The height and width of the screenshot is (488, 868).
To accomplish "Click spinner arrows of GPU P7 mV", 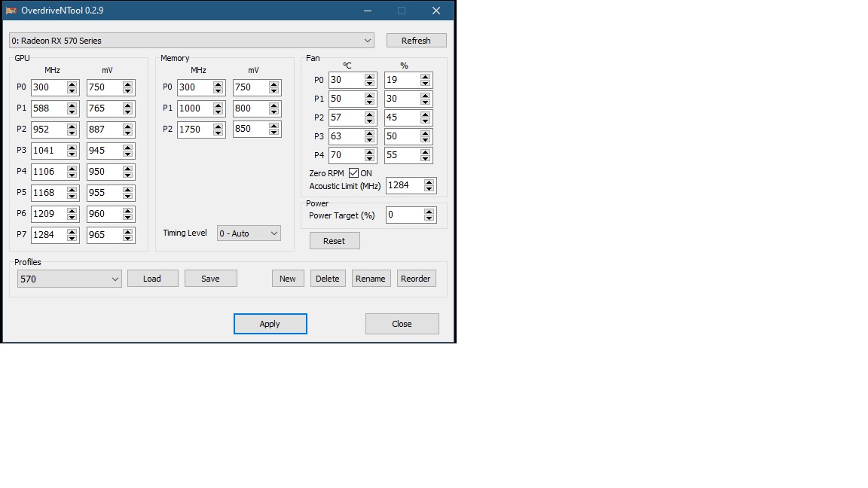I will 128,235.
